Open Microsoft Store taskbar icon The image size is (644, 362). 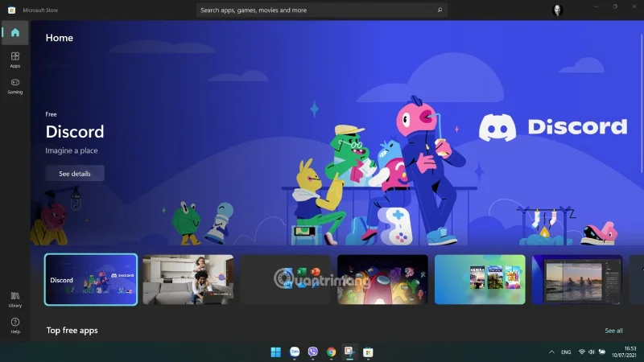point(368,352)
